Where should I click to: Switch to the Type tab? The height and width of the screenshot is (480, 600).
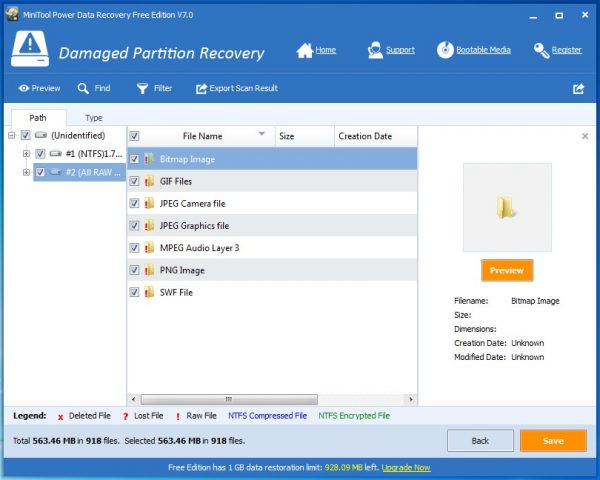[x=94, y=118]
